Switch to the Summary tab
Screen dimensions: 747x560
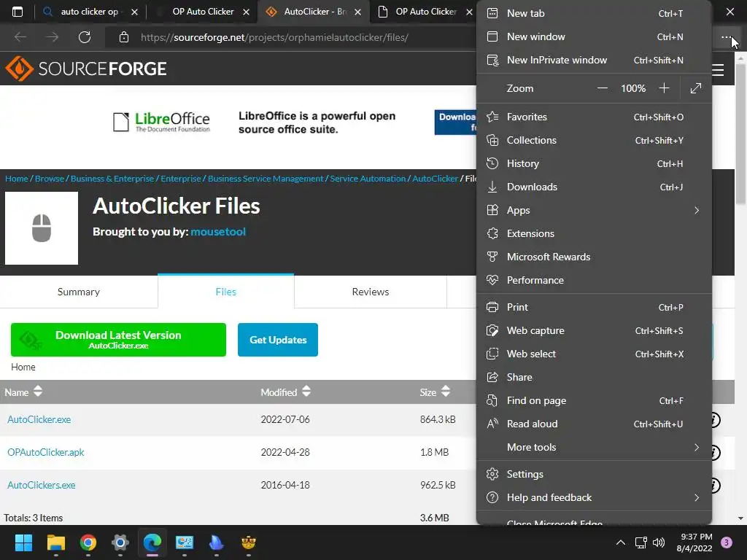tap(79, 292)
